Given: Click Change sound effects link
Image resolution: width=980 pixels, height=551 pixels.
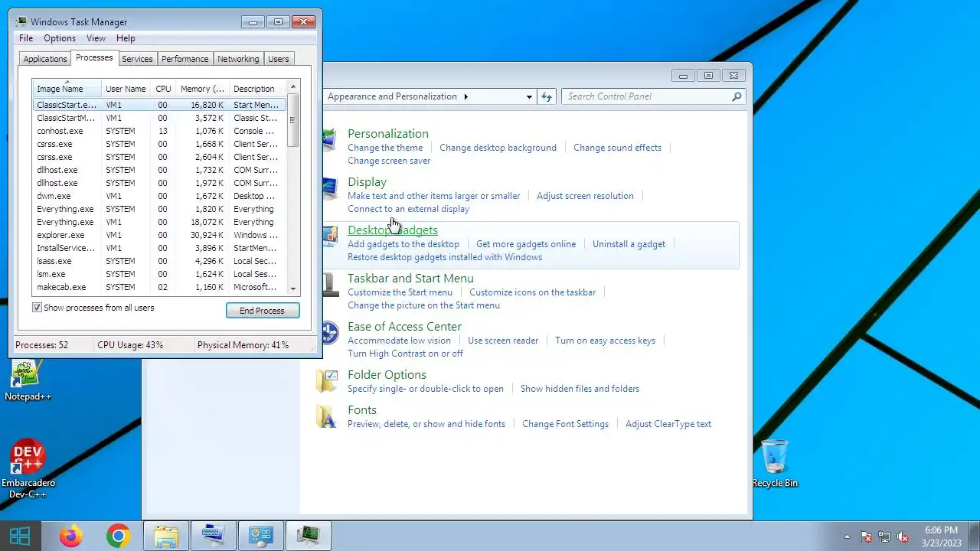Looking at the screenshot, I should (x=617, y=148).
